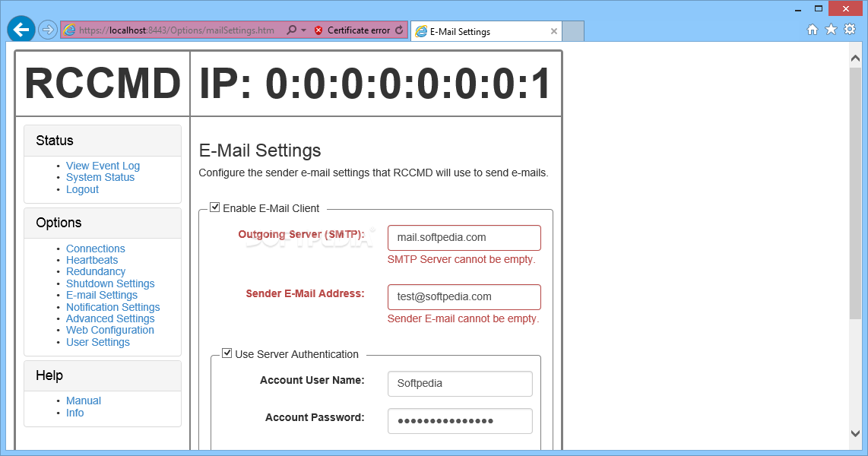868x456 pixels.
Task: Open Shutdown Settings page
Action: (110, 283)
